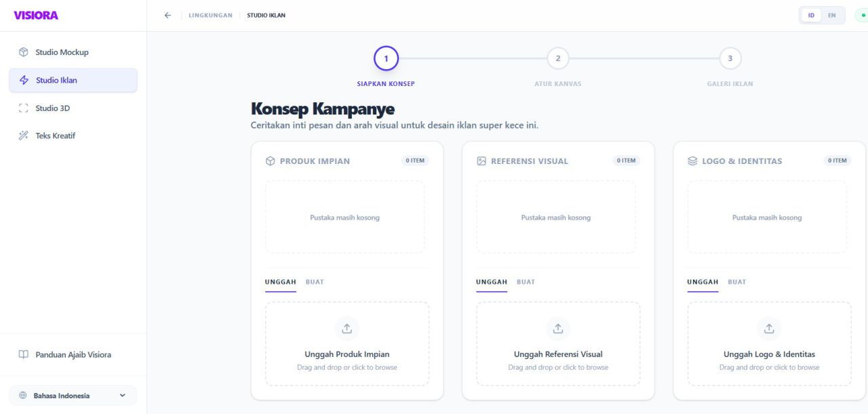Click 0 ITEM badge in Logo & Identitas
The width and height of the screenshot is (868, 414).
click(x=837, y=161)
